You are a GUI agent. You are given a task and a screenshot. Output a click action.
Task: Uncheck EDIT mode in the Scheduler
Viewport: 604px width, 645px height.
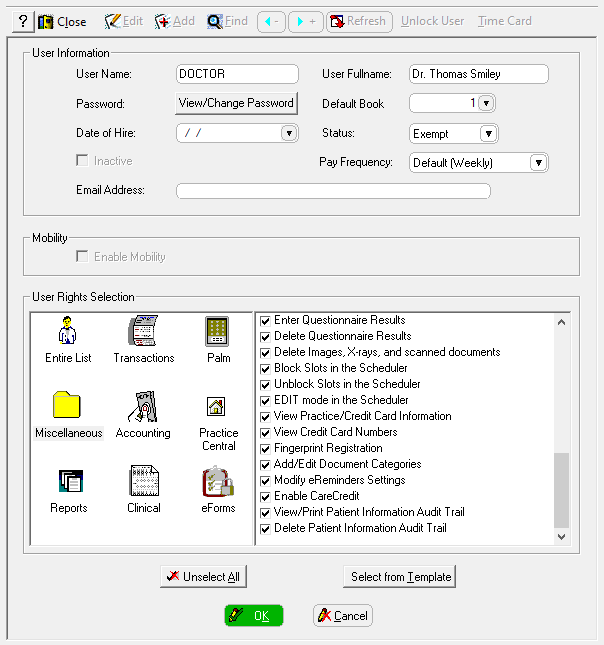[x=265, y=401]
